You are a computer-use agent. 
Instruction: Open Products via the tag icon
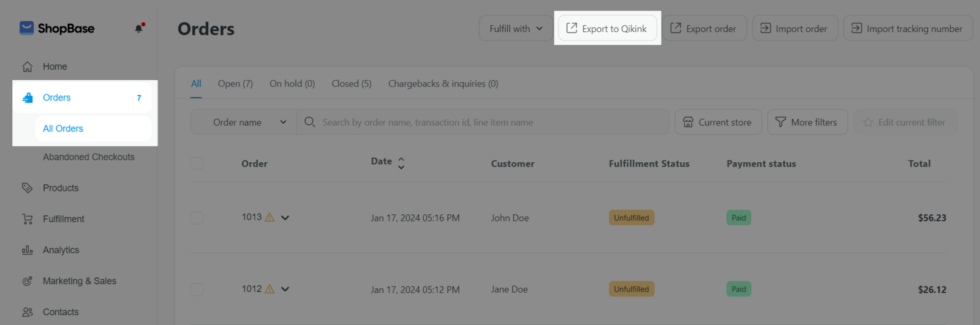pos(28,188)
